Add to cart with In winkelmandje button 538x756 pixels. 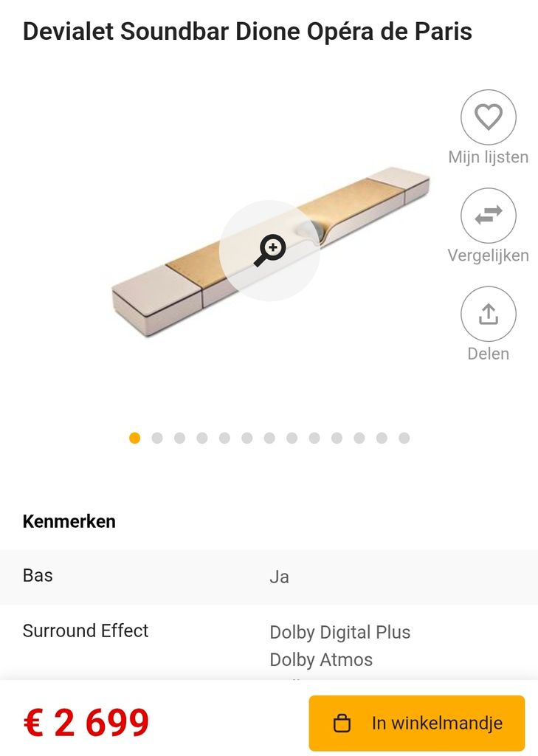[x=416, y=724]
